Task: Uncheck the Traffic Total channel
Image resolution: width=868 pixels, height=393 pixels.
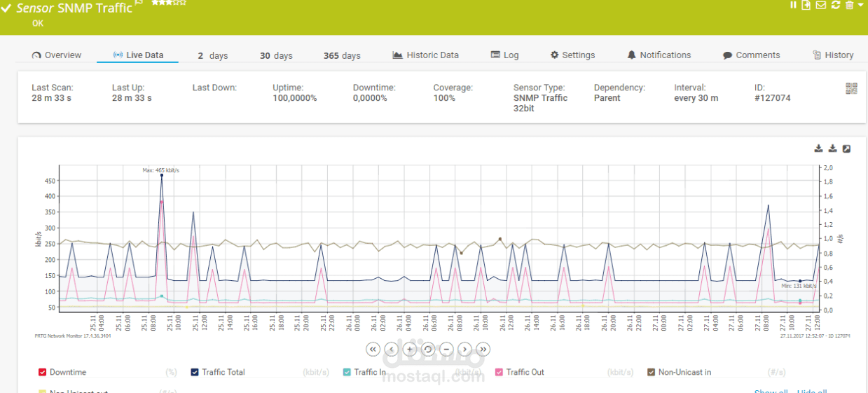Action: [x=195, y=372]
